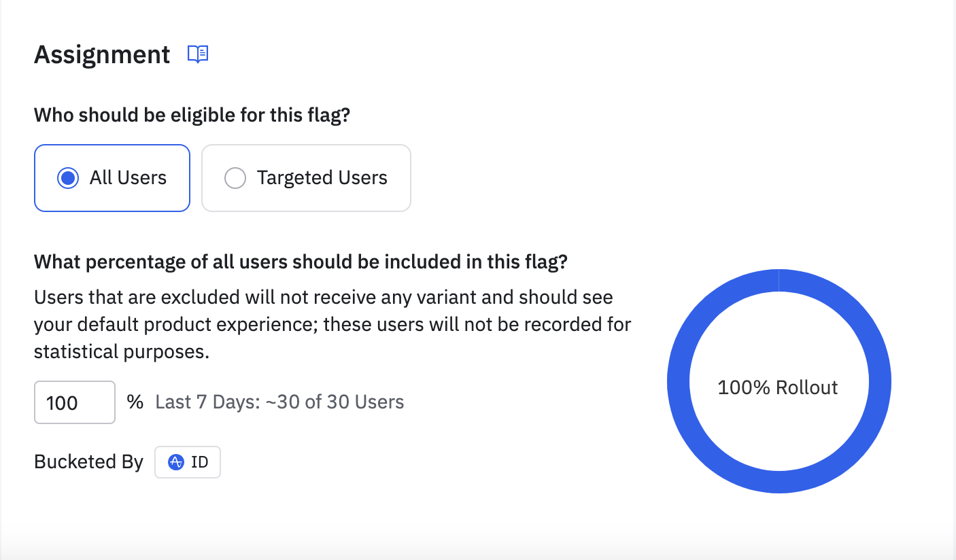
Task: Click the "Targeted Users" option label
Action: pos(322,178)
